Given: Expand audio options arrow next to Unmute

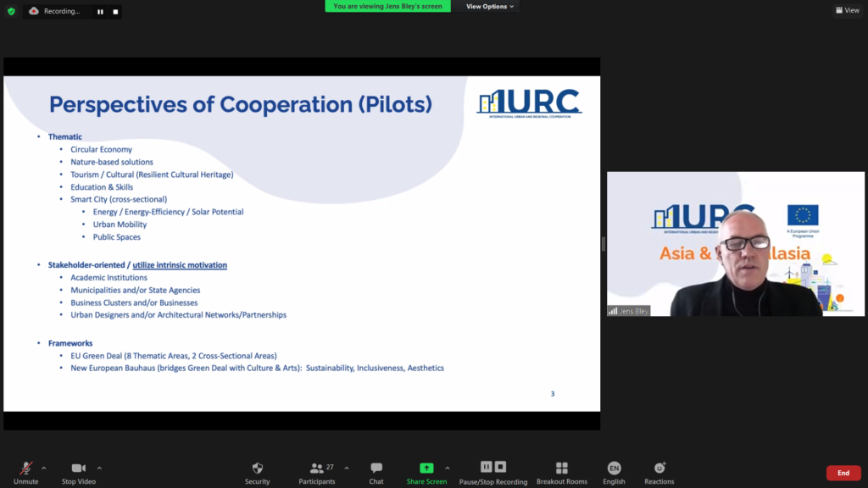Looking at the screenshot, I should pyautogui.click(x=44, y=468).
